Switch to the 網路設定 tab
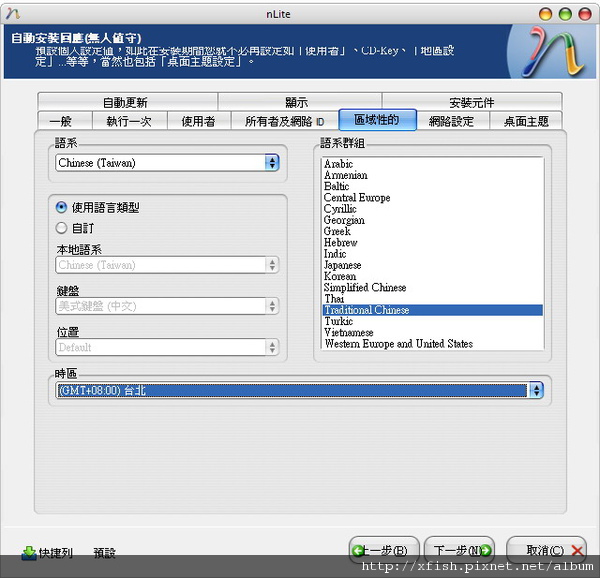 [x=453, y=121]
